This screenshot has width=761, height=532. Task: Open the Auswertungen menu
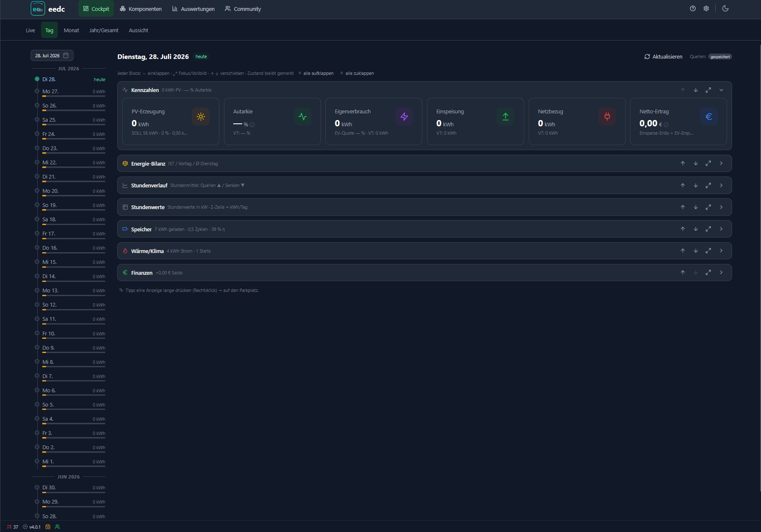point(193,9)
